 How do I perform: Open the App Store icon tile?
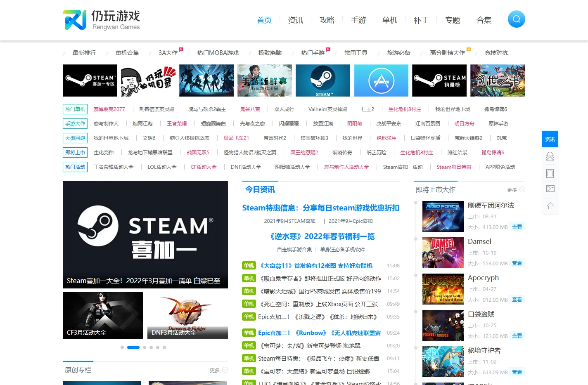[x=381, y=80]
